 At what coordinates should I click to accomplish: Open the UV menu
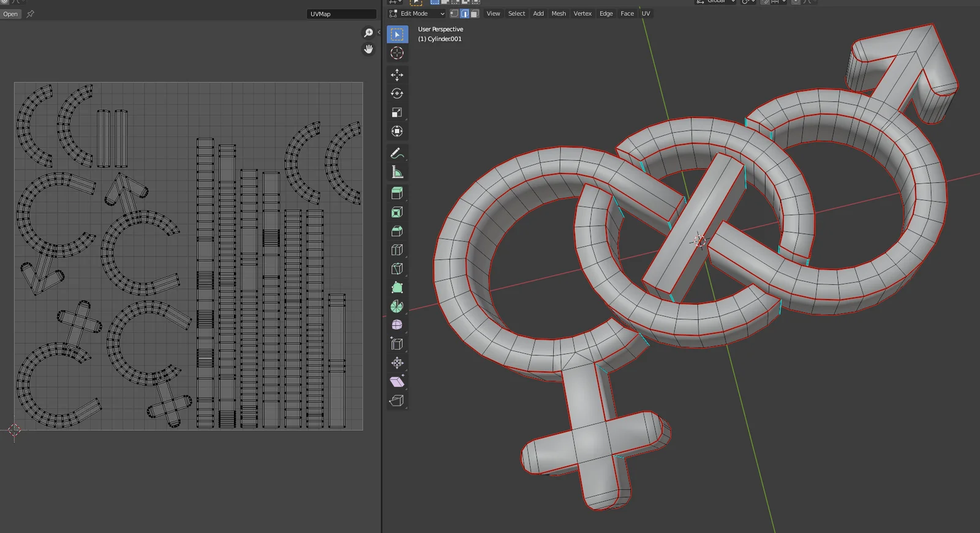click(x=646, y=13)
